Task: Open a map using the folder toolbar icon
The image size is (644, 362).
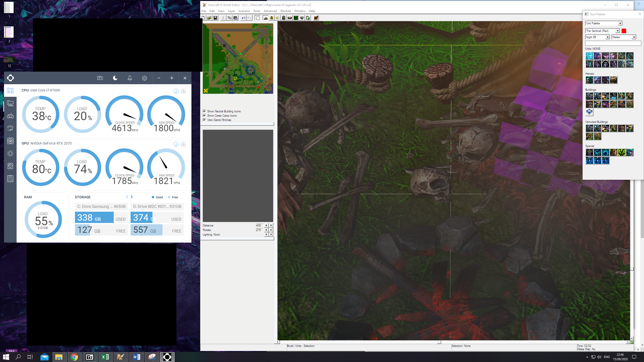Action: click(x=209, y=18)
